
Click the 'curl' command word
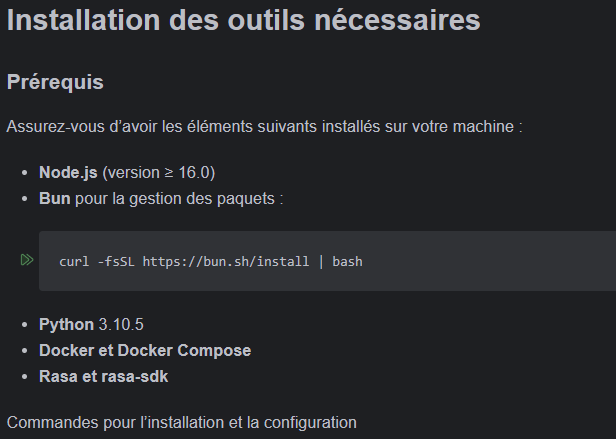click(74, 262)
